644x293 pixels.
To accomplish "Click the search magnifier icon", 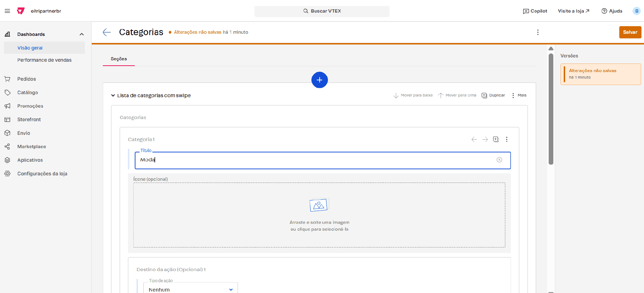I will click(x=306, y=11).
